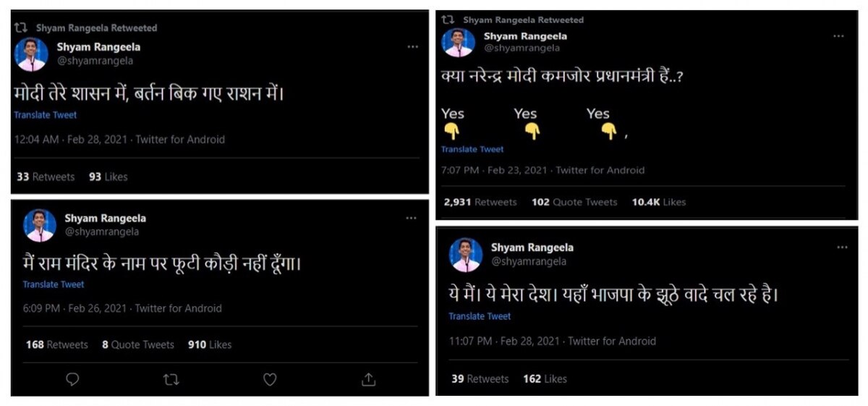The image size is (868, 406).
Task: Open Shyam Rangeela avatar on top-left tweet
Action: [x=32, y=54]
